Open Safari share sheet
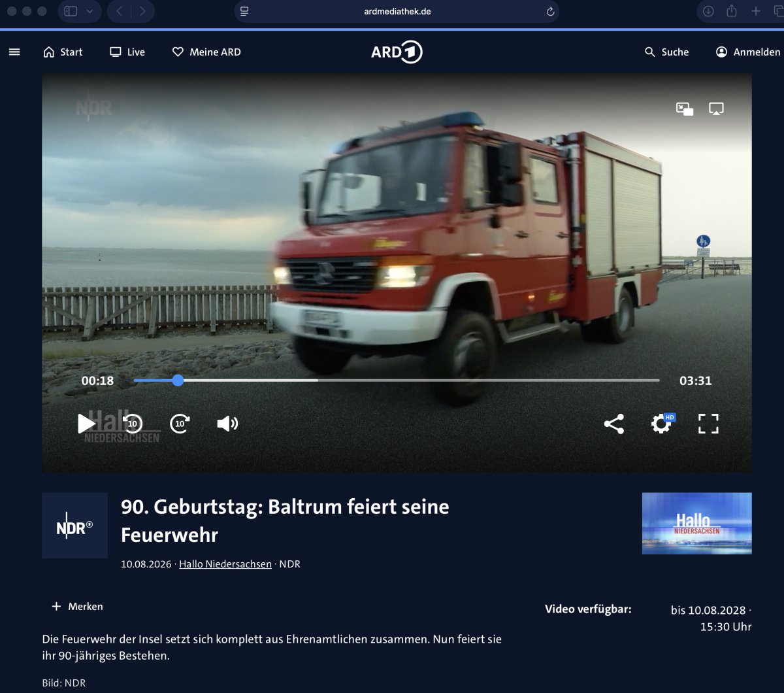 (x=732, y=11)
